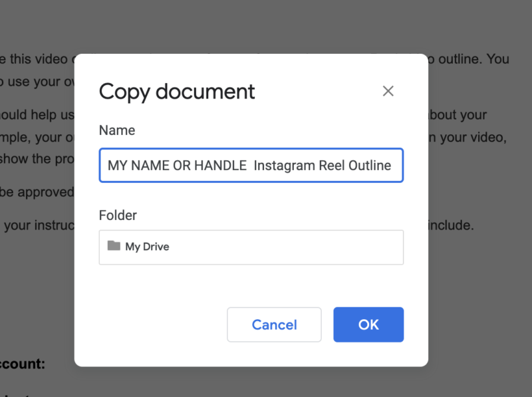Click the Copy document dialog title
Screen dimensions: 532x397
tap(177, 92)
